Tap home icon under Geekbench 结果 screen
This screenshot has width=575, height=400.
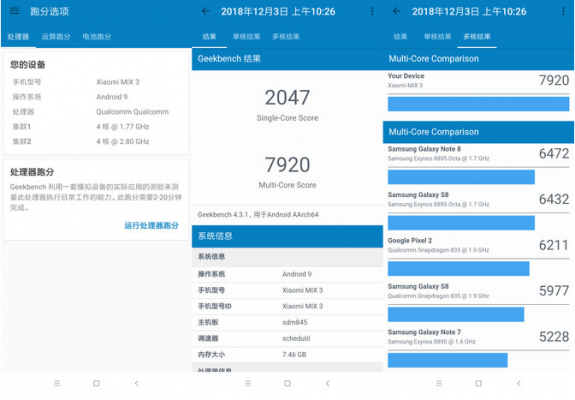(x=288, y=383)
